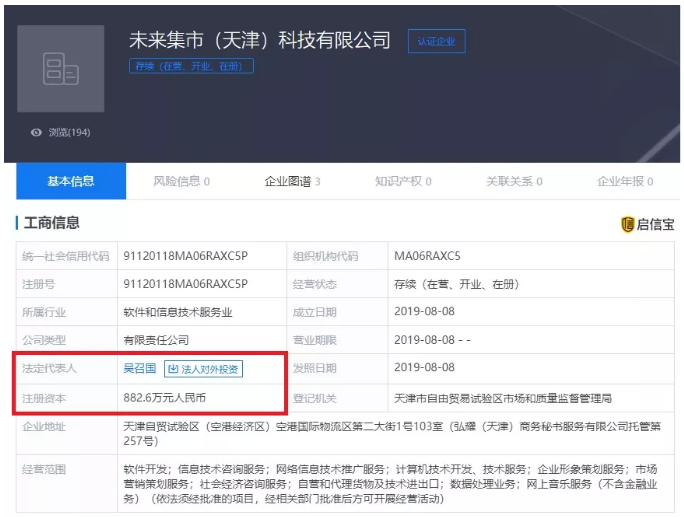Click the 存续（在营、开业、在册）status tag
This screenshot has width=684, height=517.
(191, 66)
